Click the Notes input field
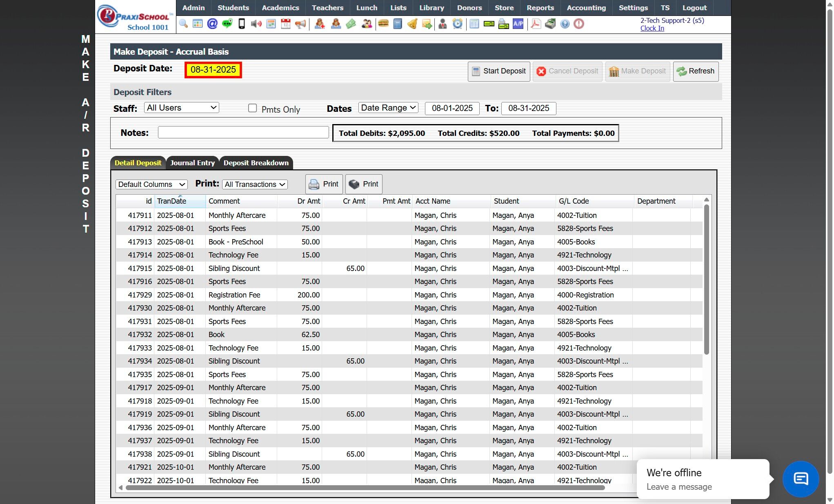Viewport: 834px width, 504px height. 243,133
